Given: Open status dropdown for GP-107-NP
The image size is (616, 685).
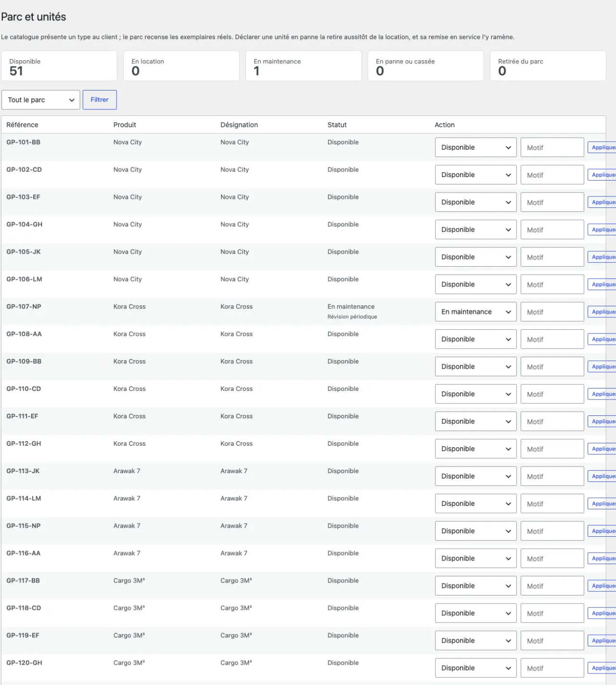Looking at the screenshot, I should point(475,312).
